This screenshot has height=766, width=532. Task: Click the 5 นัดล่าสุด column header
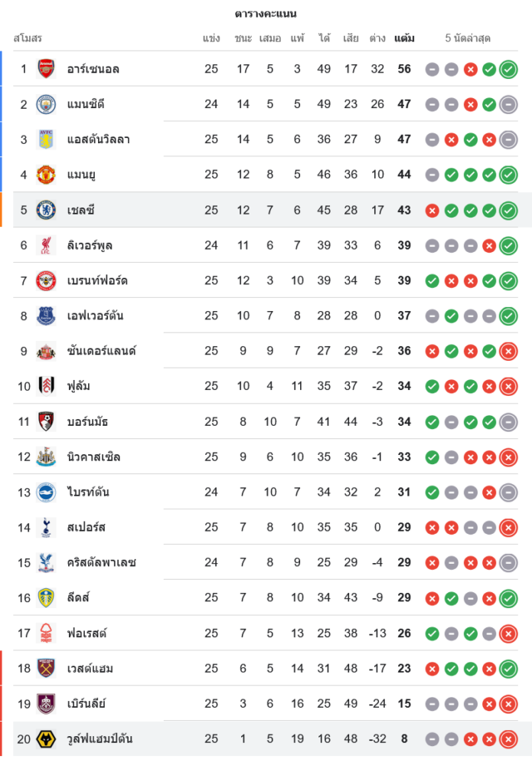pyautogui.click(x=468, y=38)
